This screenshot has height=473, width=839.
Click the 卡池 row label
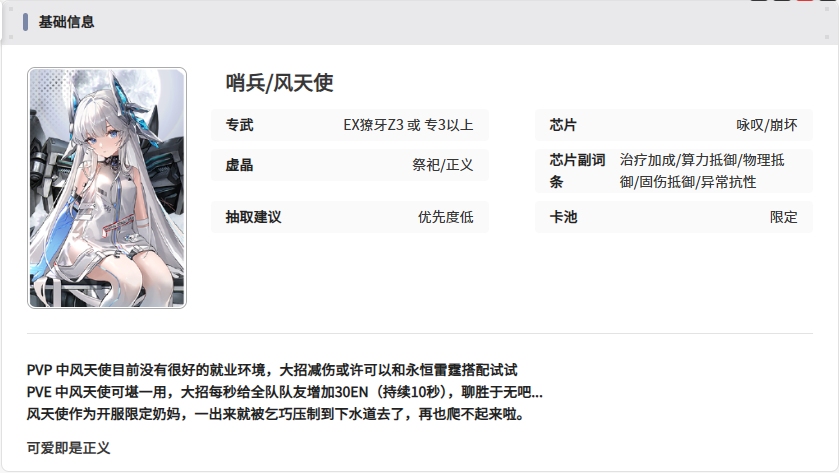[563, 217]
